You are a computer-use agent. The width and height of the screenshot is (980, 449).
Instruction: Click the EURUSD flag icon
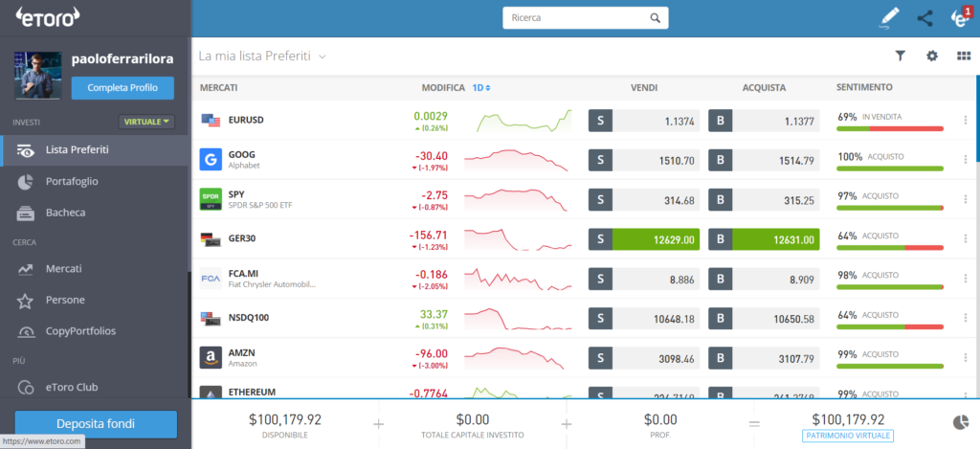211,120
